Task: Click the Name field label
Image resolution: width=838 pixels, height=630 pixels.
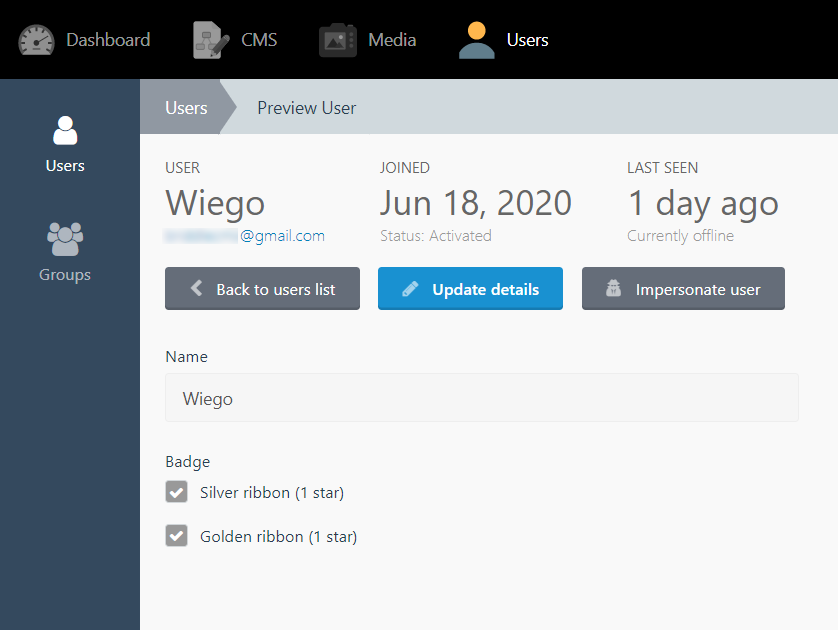Action: pos(187,356)
